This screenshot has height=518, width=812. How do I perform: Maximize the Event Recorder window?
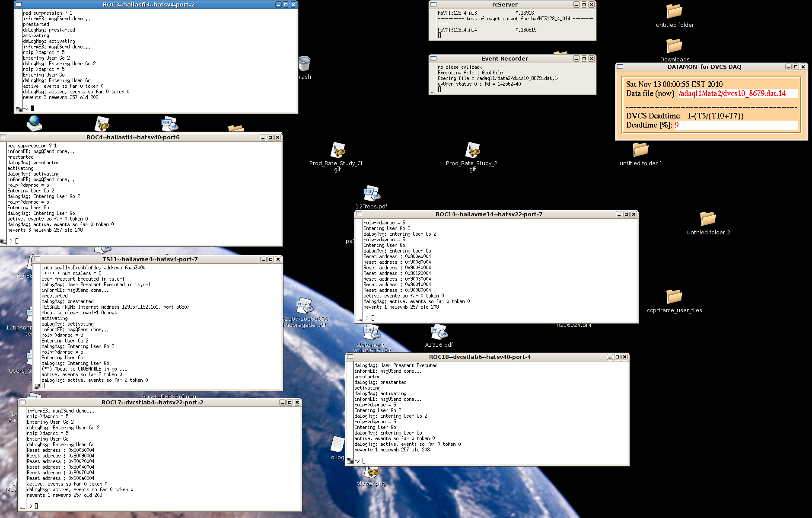[584, 58]
